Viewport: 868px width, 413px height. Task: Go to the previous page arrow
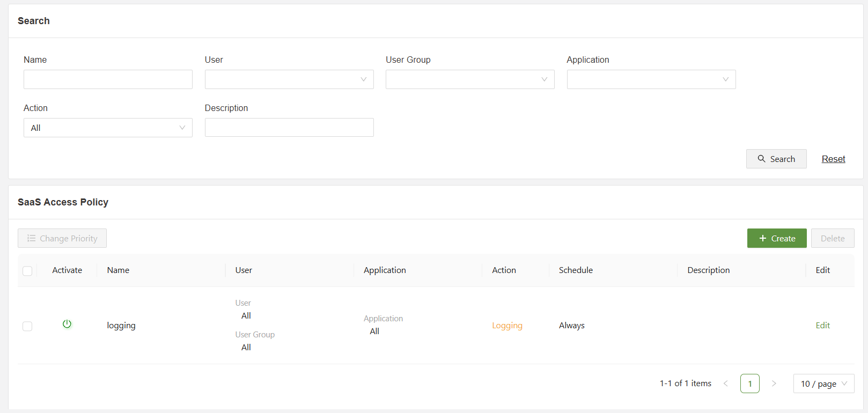pos(726,383)
